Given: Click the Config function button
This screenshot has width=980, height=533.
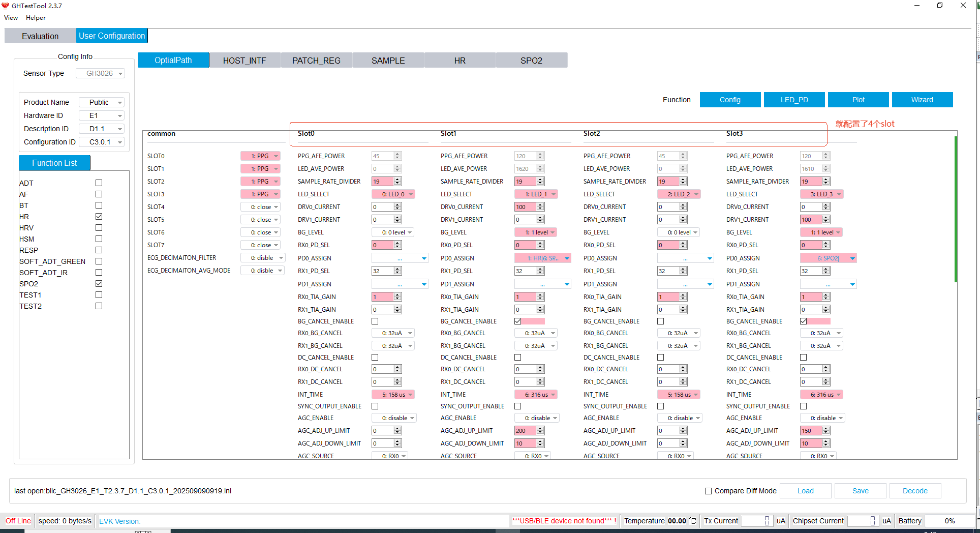Looking at the screenshot, I should (x=730, y=100).
